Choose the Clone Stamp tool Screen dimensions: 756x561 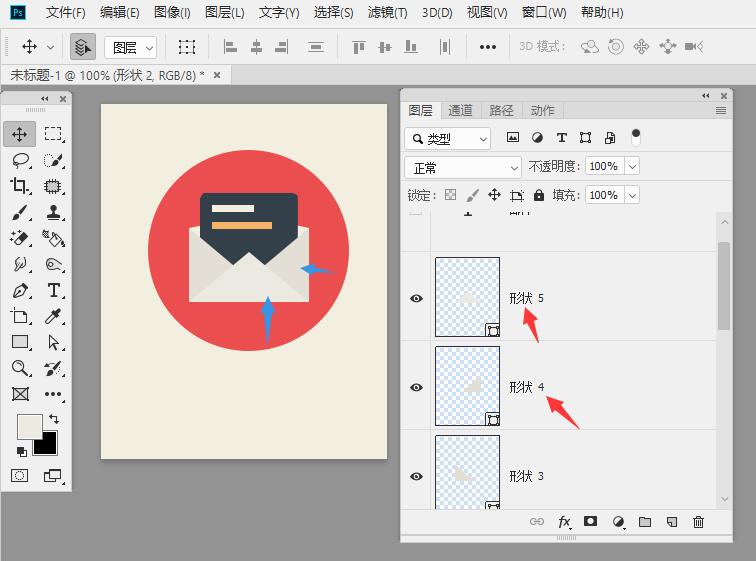click(53, 212)
